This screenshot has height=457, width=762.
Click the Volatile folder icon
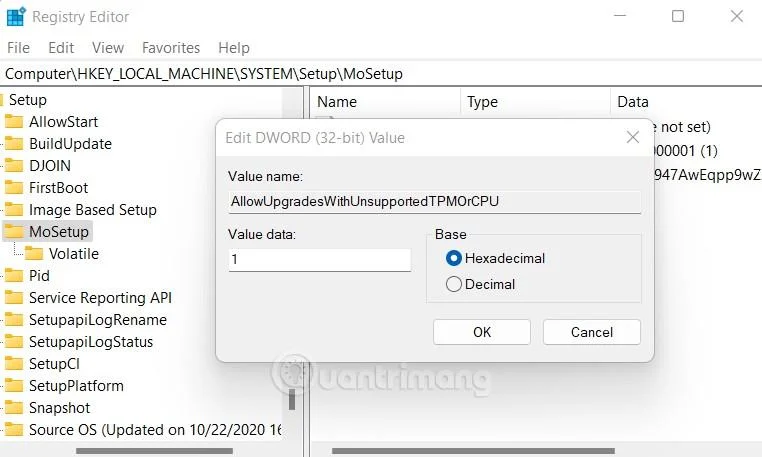point(34,253)
